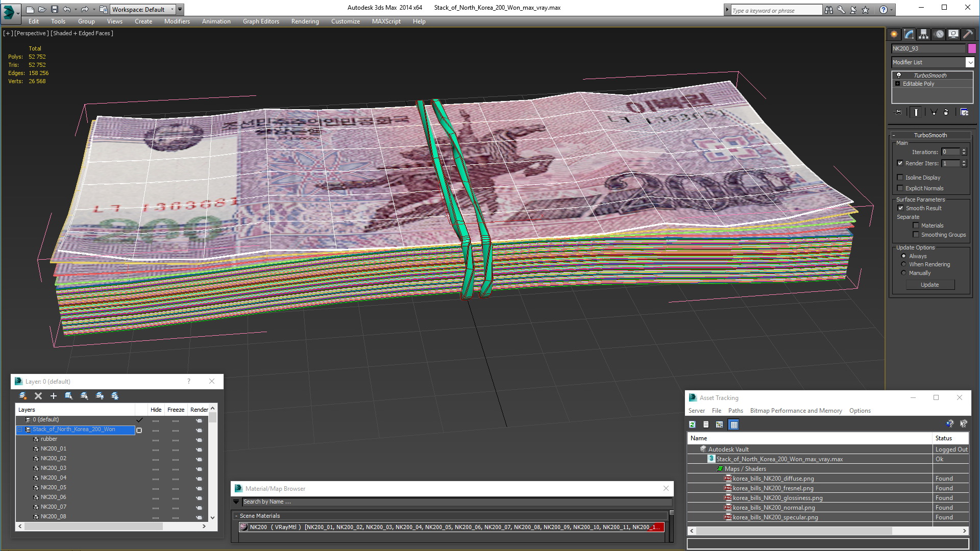Click the Save File toolbar icon
The height and width of the screenshot is (551, 980).
tap(54, 9)
